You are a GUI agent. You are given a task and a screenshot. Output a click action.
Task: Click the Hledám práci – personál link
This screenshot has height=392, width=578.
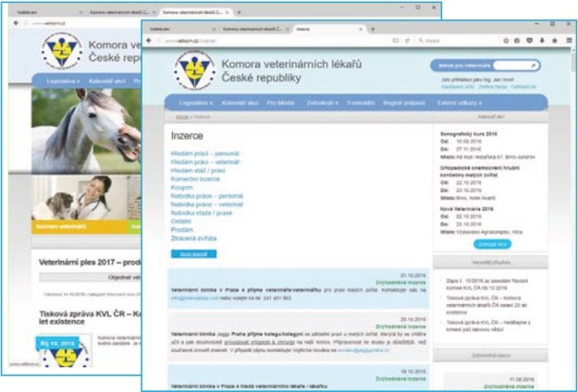click(x=206, y=151)
